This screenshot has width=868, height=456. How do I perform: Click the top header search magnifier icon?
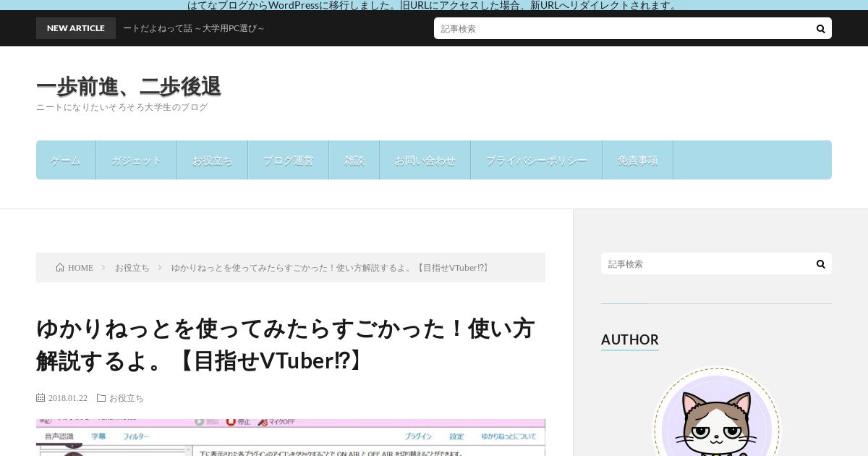coord(820,29)
